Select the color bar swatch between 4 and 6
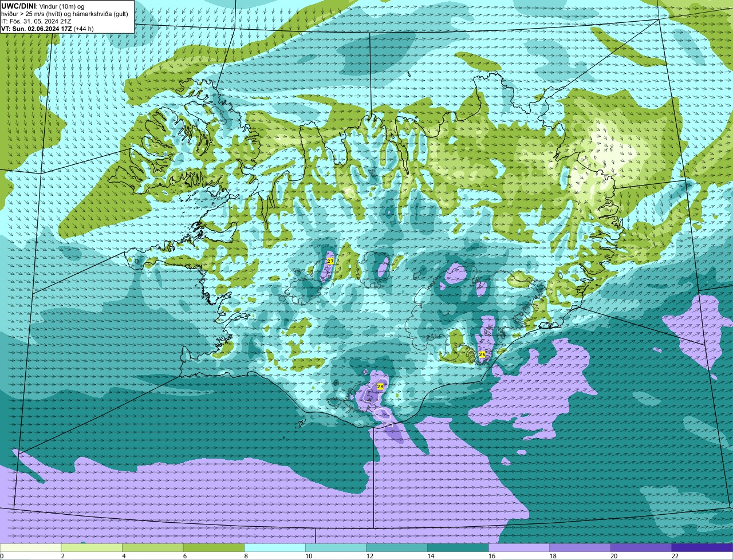Image resolution: width=733 pixels, height=560 pixels. (153, 547)
